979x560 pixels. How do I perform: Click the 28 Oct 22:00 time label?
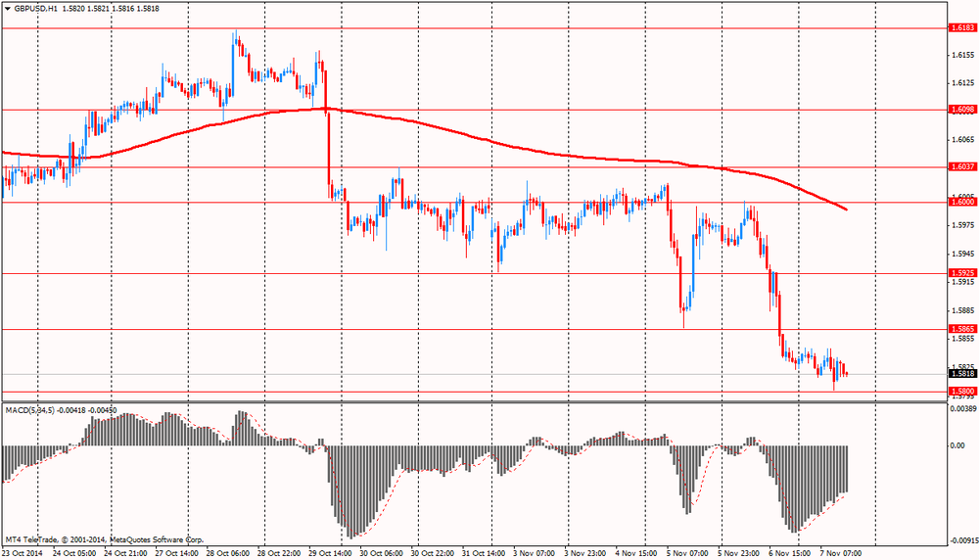tap(279, 553)
